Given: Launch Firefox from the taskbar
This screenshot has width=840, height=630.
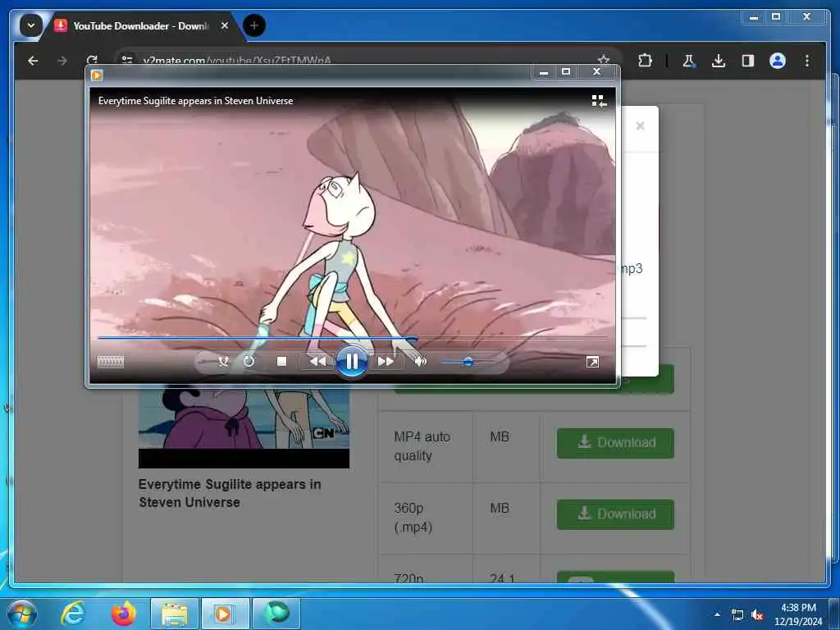Looking at the screenshot, I should point(123,614).
